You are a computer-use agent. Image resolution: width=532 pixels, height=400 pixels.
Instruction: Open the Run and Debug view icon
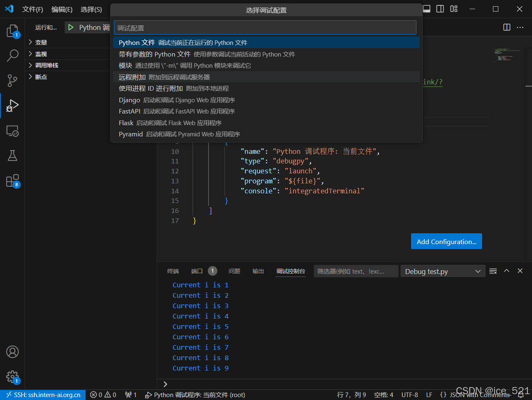pyautogui.click(x=12, y=106)
